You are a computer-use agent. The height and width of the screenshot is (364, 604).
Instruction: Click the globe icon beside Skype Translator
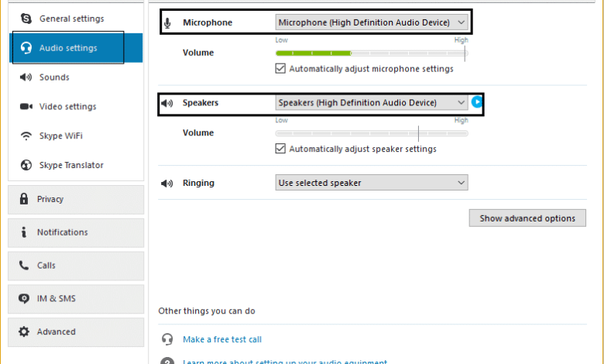26,165
